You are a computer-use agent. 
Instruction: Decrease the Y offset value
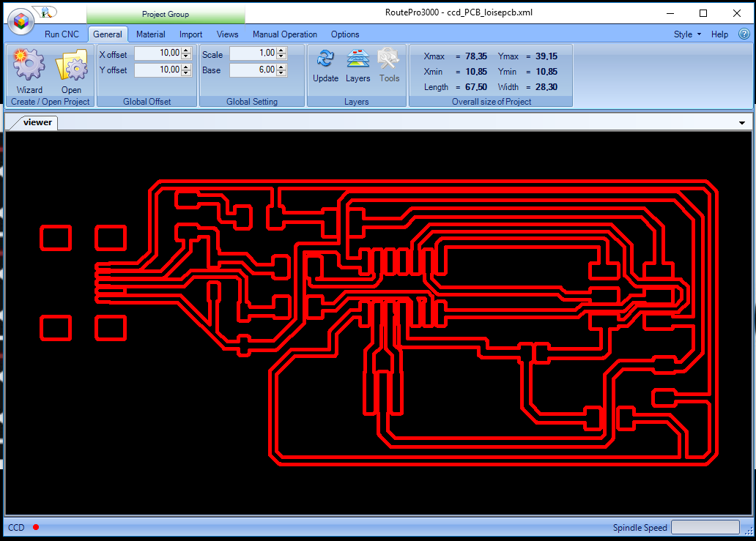(186, 72)
